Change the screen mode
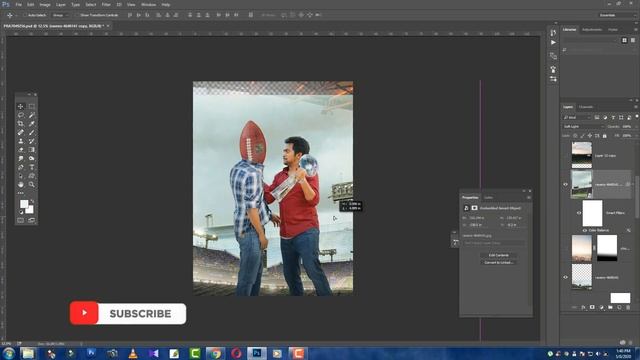Viewport: 640px width, 360px height. coord(31,220)
